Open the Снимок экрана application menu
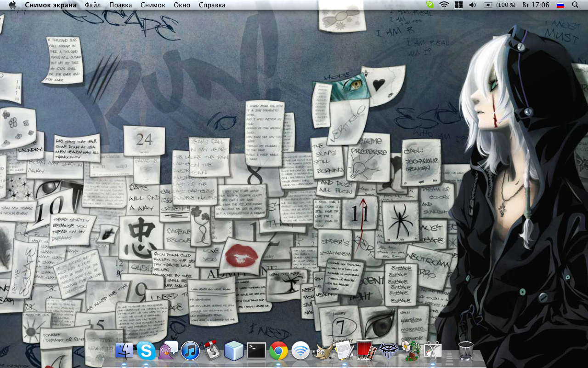Screen dimensions: 588x368 tap(51, 5)
